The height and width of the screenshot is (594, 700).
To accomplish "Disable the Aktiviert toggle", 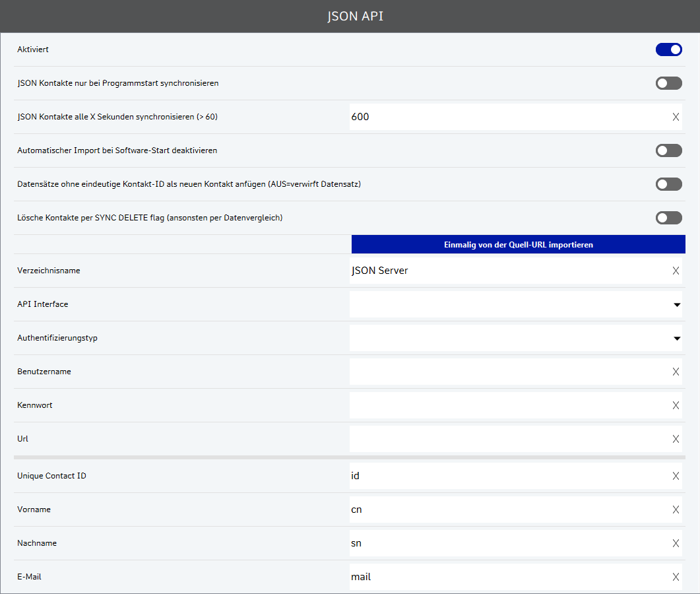I will (x=668, y=49).
